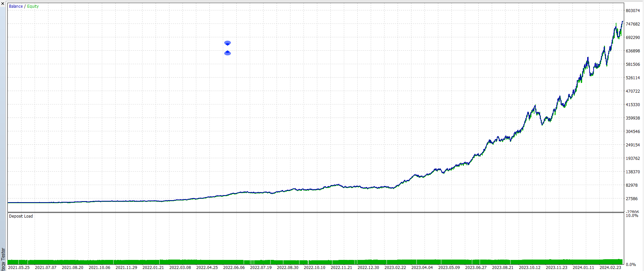Select the vertical Strategy Tester tab label
644x271 pixels.
click(3, 259)
